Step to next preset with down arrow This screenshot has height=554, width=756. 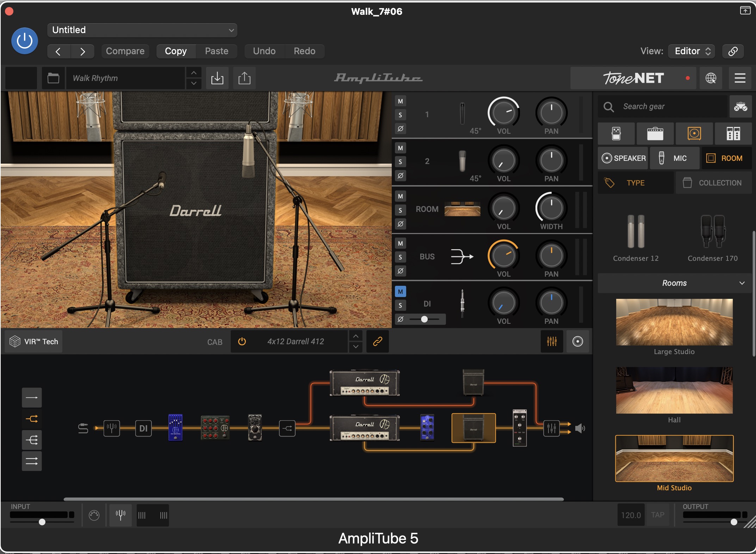pyautogui.click(x=194, y=83)
